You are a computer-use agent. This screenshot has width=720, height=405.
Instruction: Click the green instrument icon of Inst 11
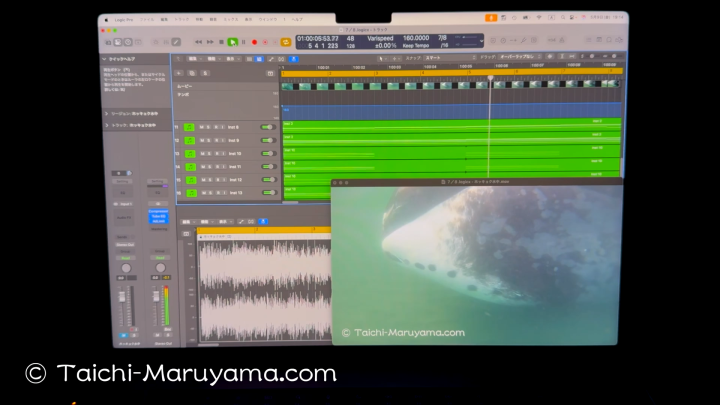click(x=191, y=167)
